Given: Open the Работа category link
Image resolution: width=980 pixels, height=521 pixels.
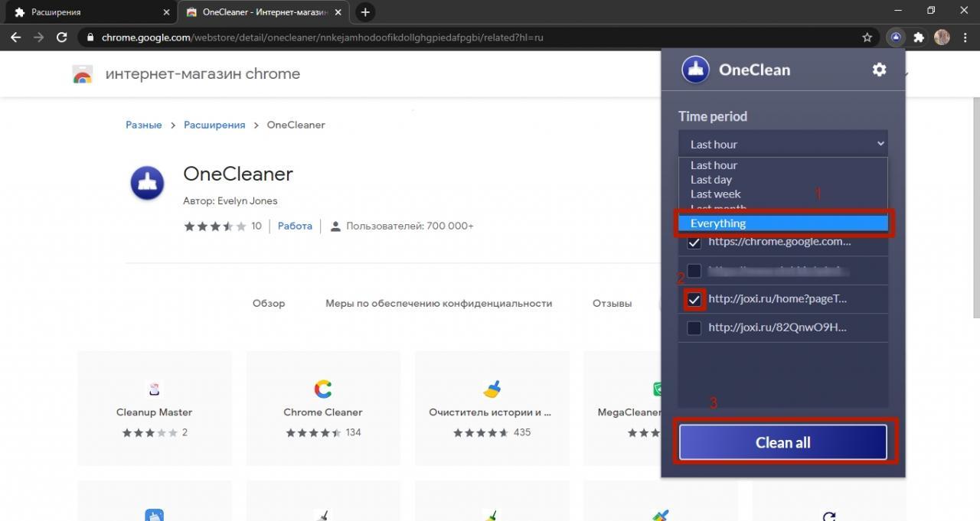Looking at the screenshot, I should click(295, 226).
